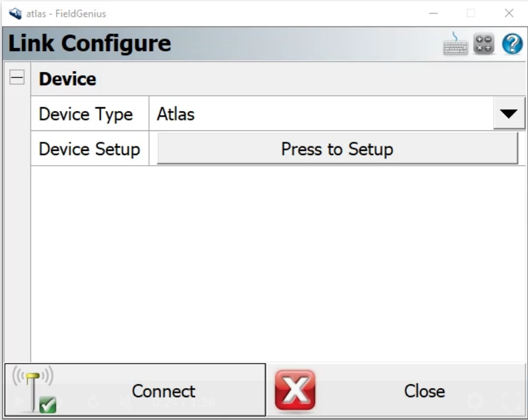This screenshot has height=420, width=528.
Task: Collapse the Device section
Action: click(17, 79)
